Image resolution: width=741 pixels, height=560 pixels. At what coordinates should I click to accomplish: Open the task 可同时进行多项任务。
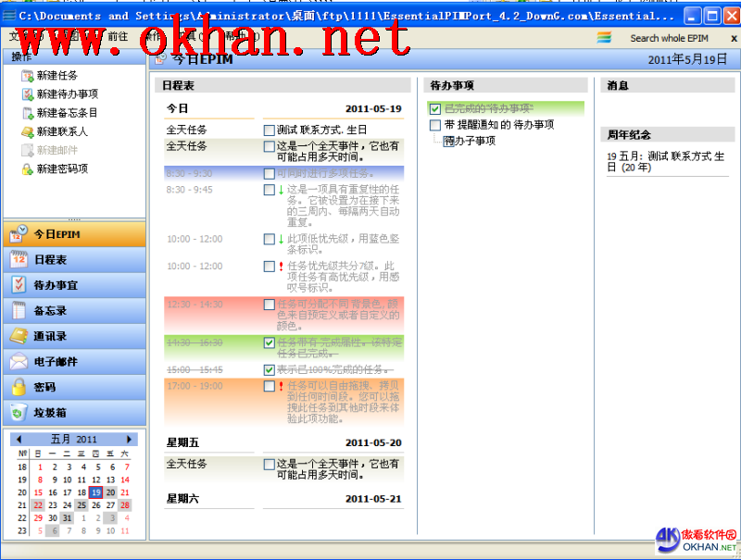pos(326,174)
